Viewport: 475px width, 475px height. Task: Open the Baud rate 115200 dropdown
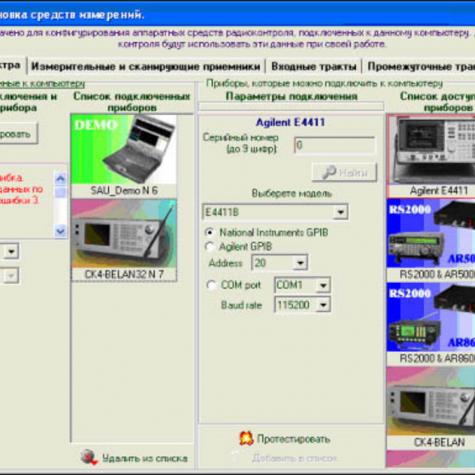323,305
